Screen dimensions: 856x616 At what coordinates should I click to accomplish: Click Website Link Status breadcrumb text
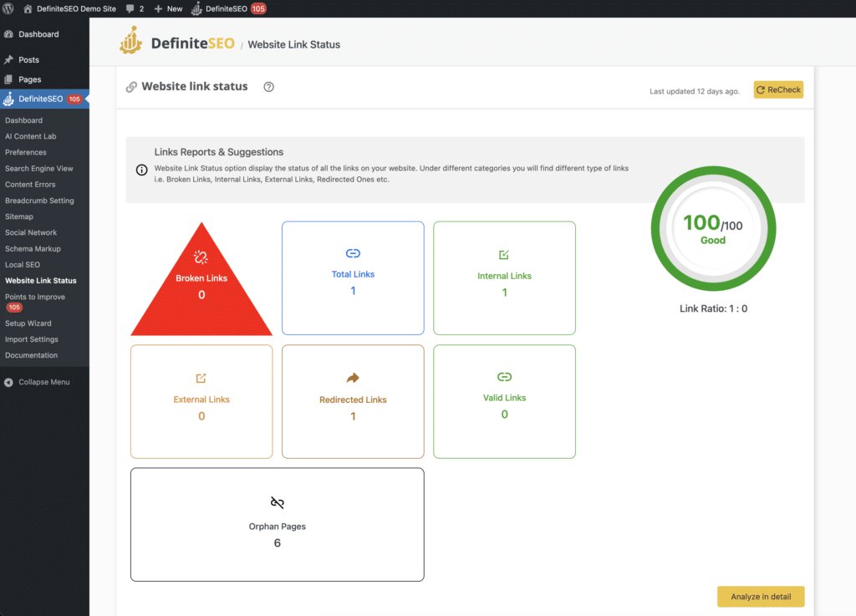pyautogui.click(x=293, y=45)
